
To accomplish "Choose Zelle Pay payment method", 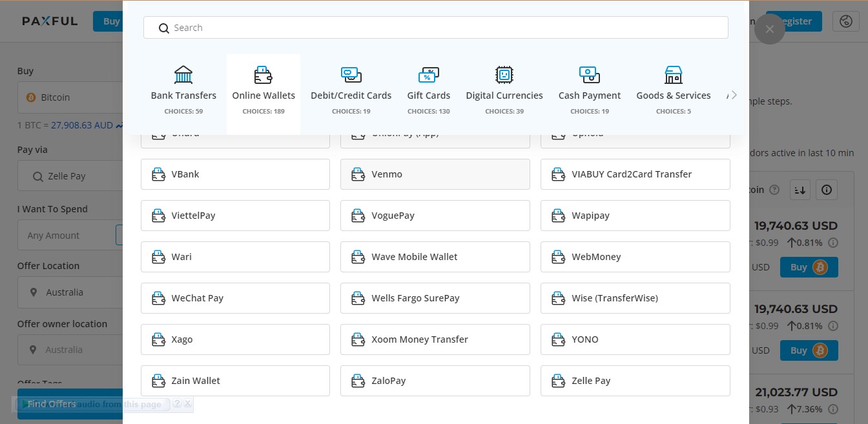I will [x=635, y=381].
